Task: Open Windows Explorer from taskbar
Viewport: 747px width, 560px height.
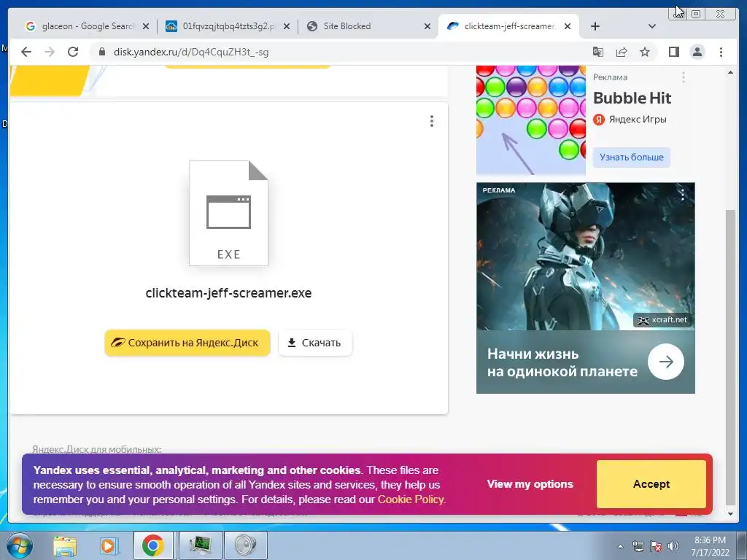Action: [64, 545]
